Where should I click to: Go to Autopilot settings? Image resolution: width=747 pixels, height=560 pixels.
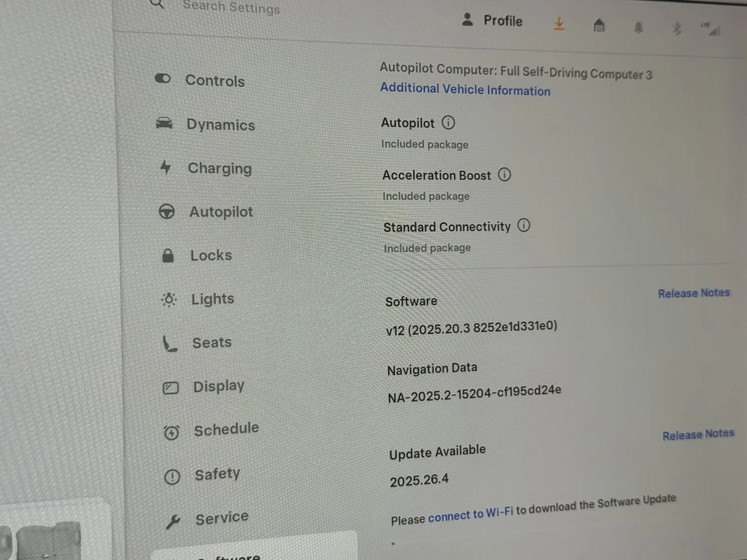[x=221, y=212]
